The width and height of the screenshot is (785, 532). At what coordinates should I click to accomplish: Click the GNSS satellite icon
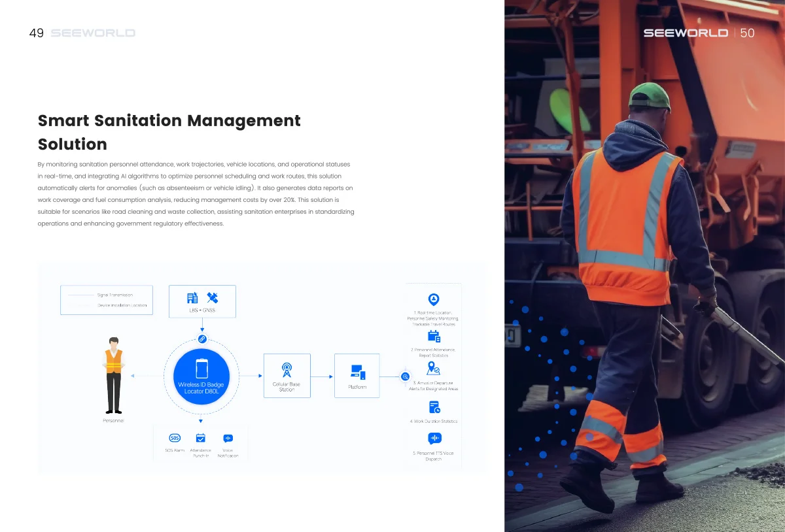pos(212,297)
